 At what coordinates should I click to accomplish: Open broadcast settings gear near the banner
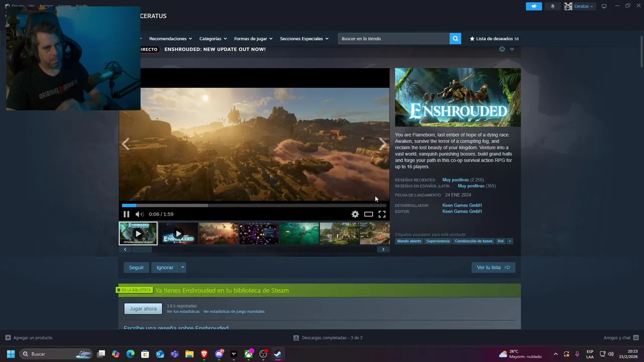click(x=502, y=49)
